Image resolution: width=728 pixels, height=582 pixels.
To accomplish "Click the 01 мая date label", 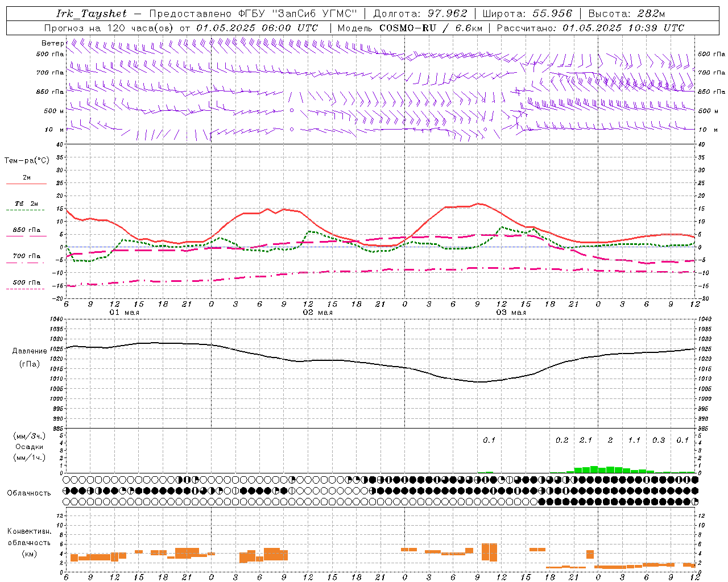I will click(125, 313).
